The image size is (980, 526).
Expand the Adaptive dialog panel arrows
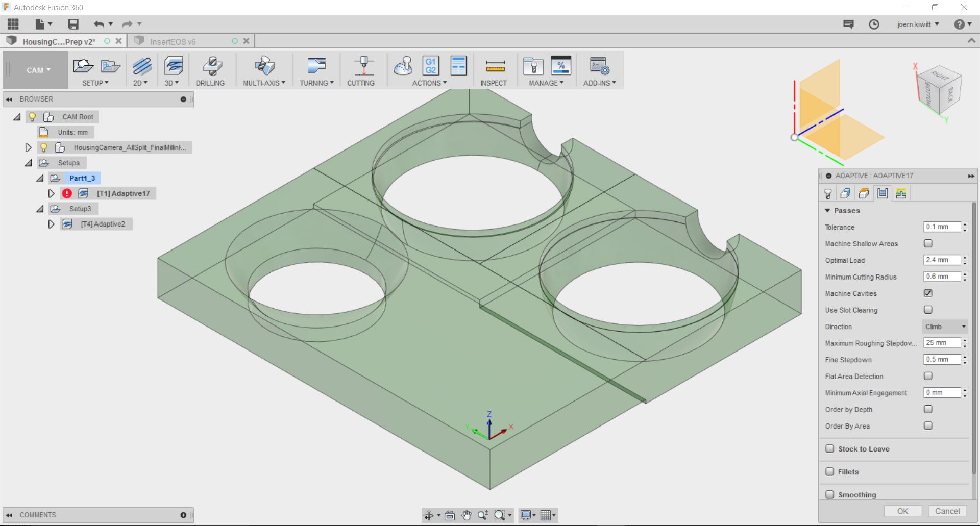(971, 176)
